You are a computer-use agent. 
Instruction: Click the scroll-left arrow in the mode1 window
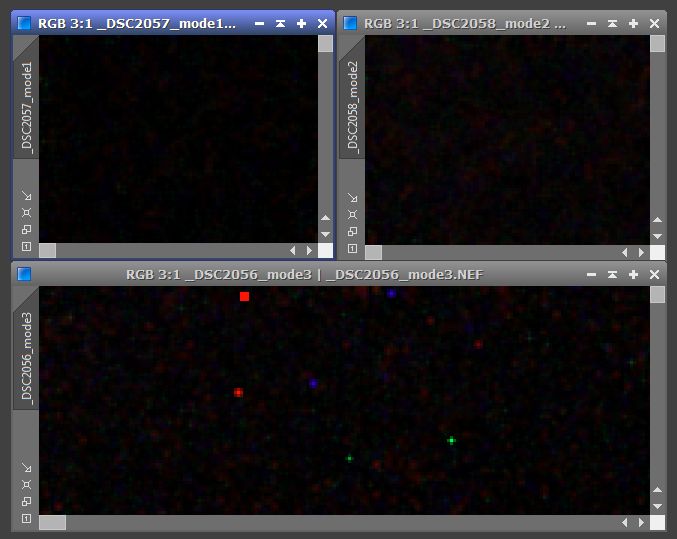(293, 250)
